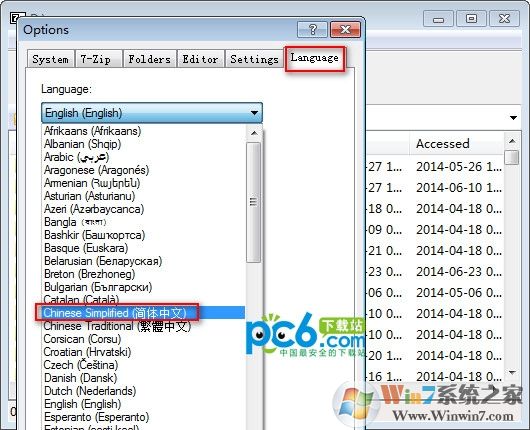Open the Folders tab
The height and width of the screenshot is (430, 530).
[150, 59]
